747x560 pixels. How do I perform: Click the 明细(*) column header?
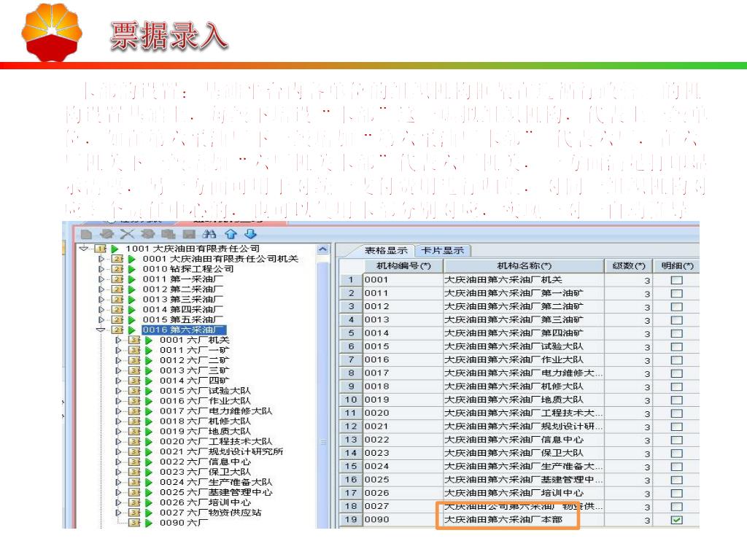tap(677, 265)
